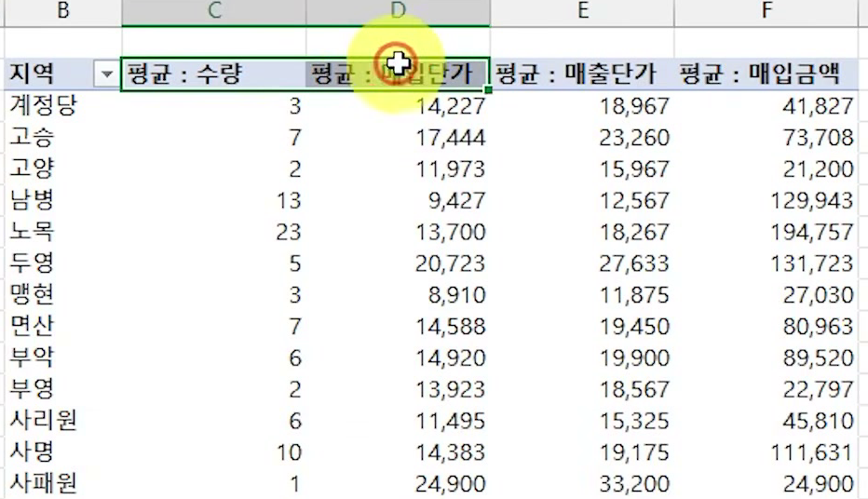Click the cell with value 13,923
This screenshot has width=868, height=499.
coord(398,389)
